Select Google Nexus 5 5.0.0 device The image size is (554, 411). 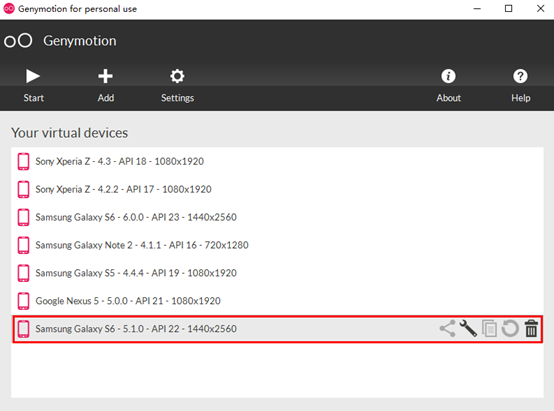click(x=277, y=301)
